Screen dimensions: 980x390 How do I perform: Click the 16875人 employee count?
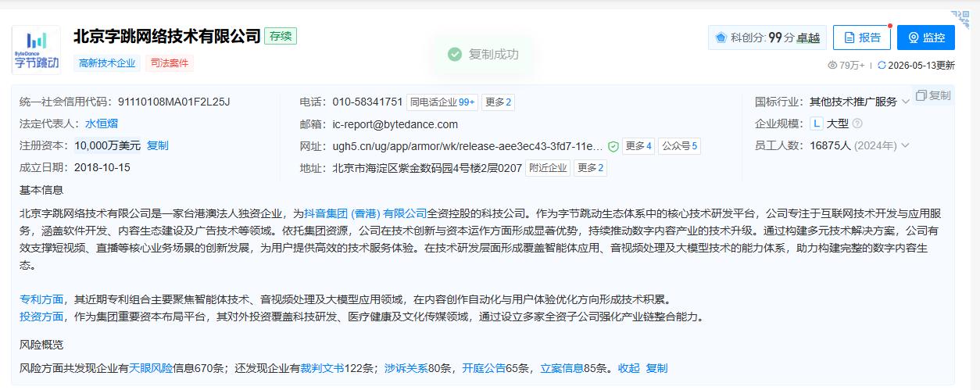click(830, 145)
